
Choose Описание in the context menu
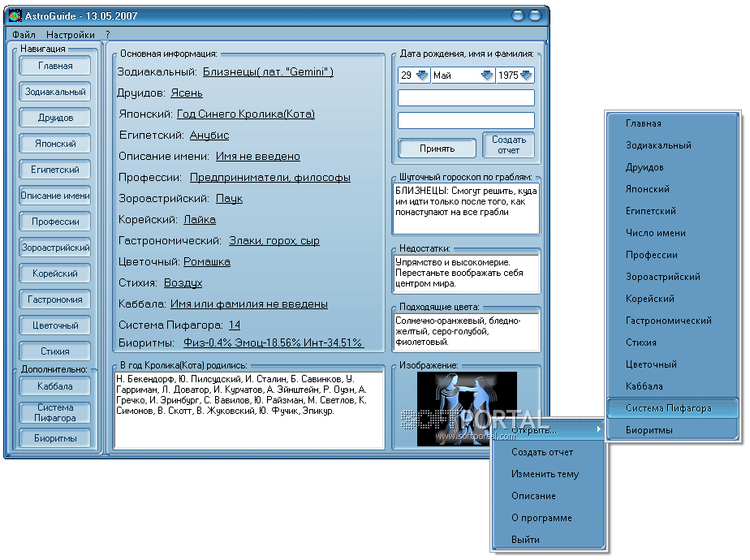(548, 496)
